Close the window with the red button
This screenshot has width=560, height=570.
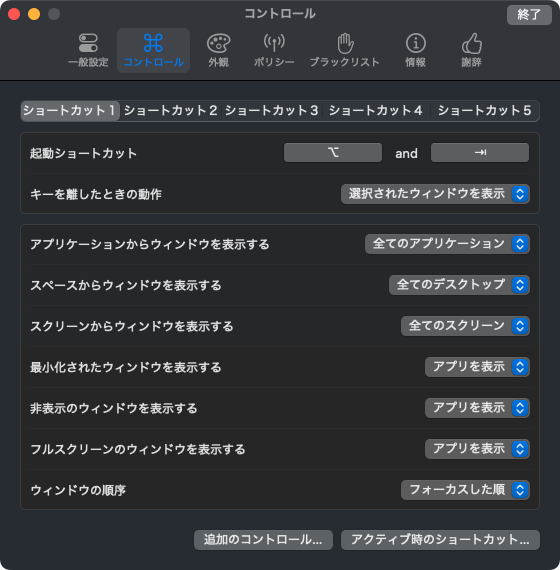(x=14, y=14)
